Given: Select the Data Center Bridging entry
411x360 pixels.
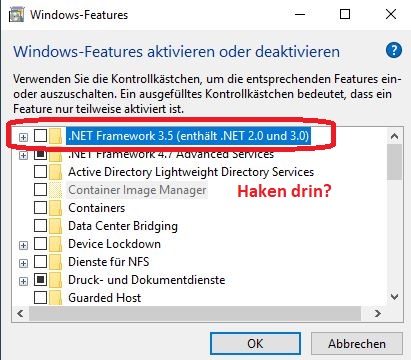Looking at the screenshot, I should (x=123, y=226).
